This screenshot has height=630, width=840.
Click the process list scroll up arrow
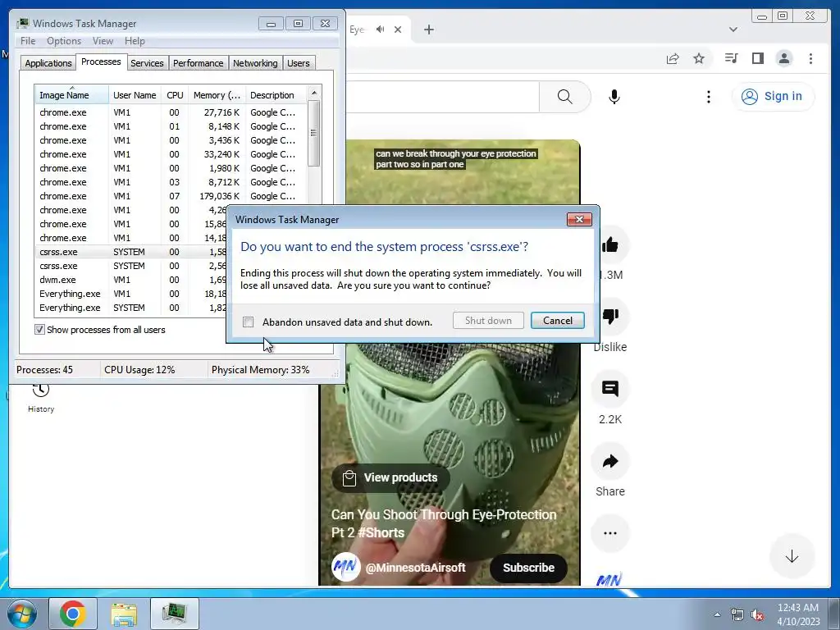[314, 93]
